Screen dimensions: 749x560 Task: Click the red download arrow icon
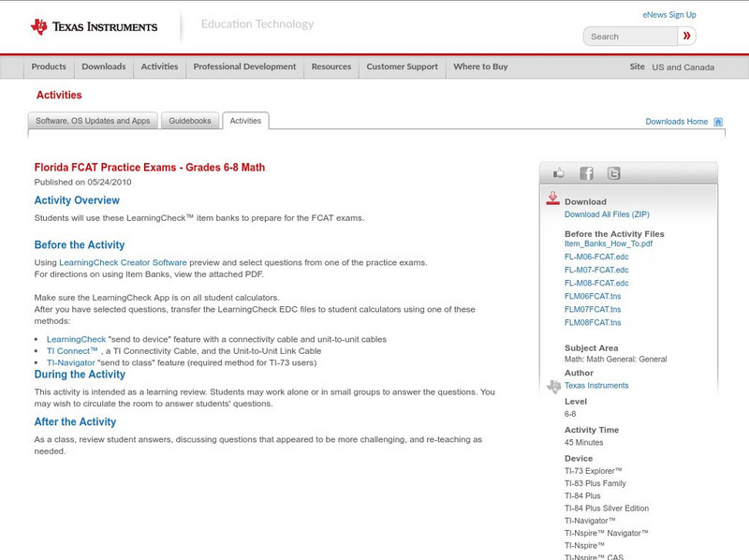click(x=551, y=198)
